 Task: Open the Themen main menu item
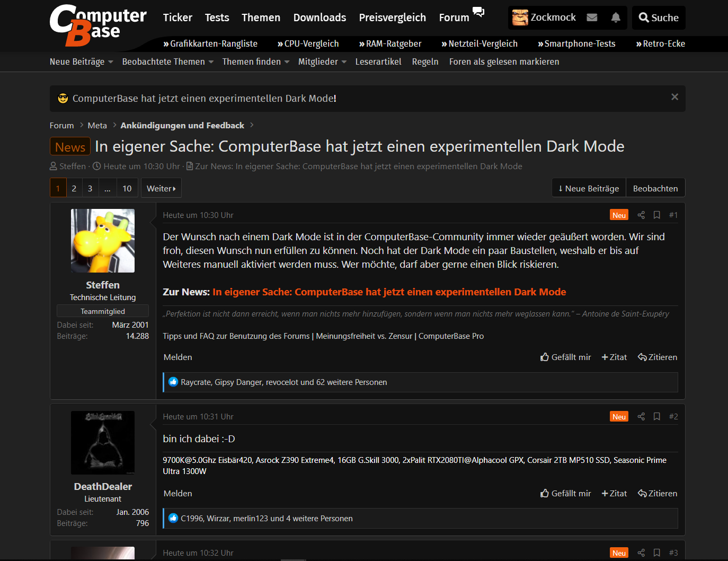(x=261, y=17)
